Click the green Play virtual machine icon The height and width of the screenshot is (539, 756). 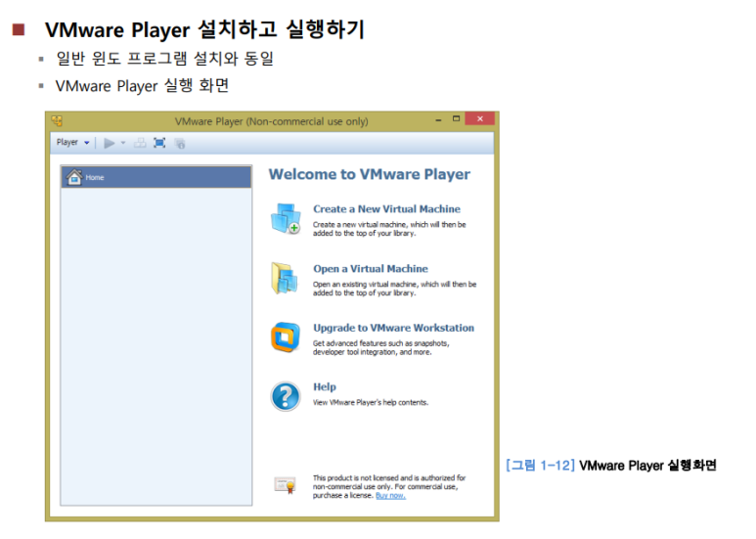click(110, 143)
